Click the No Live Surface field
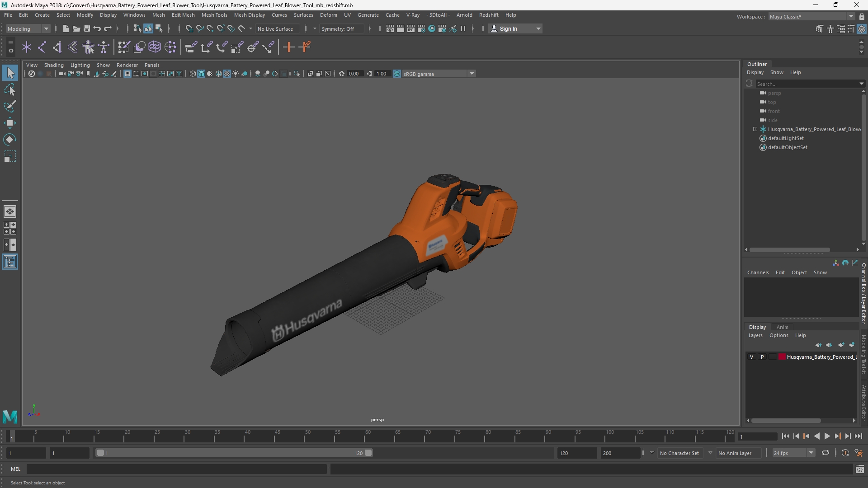 277,28
